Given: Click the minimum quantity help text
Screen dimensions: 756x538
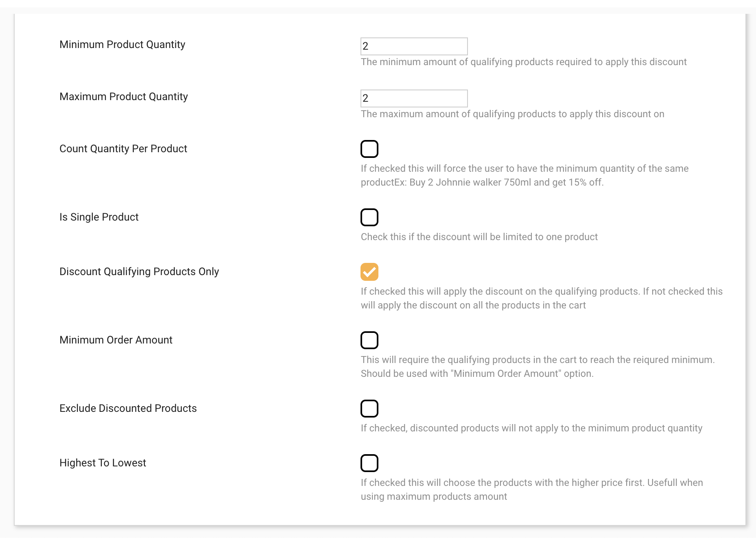Looking at the screenshot, I should [x=523, y=62].
